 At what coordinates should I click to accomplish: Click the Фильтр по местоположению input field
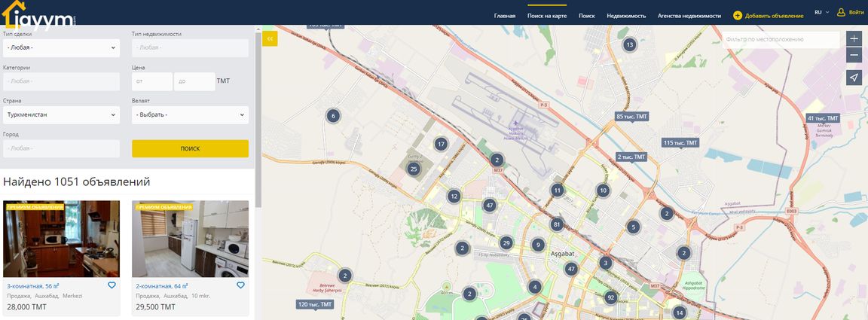pos(781,39)
